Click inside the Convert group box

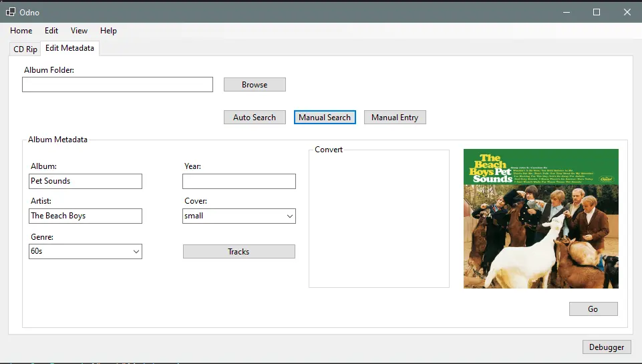coord(379,219)
